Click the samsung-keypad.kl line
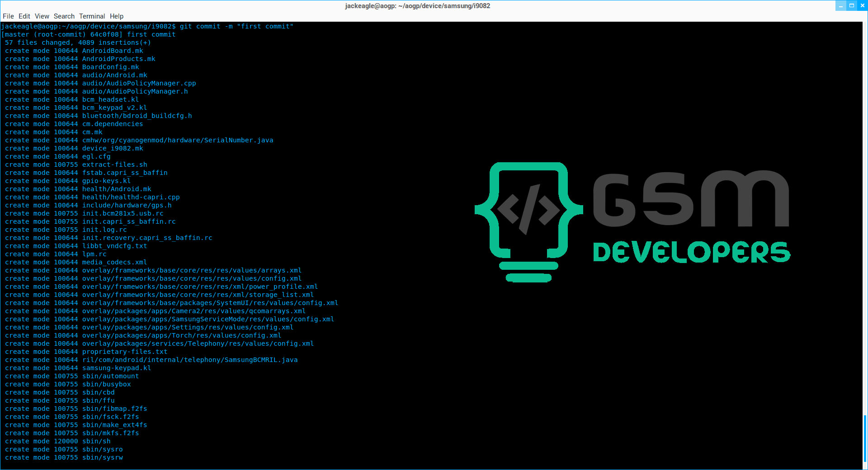This screenshot has width=868, height=470. 78,368
